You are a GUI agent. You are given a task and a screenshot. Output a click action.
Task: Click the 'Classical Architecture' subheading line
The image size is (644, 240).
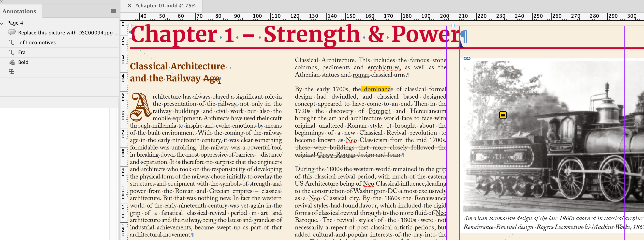(x=177, y=66)
